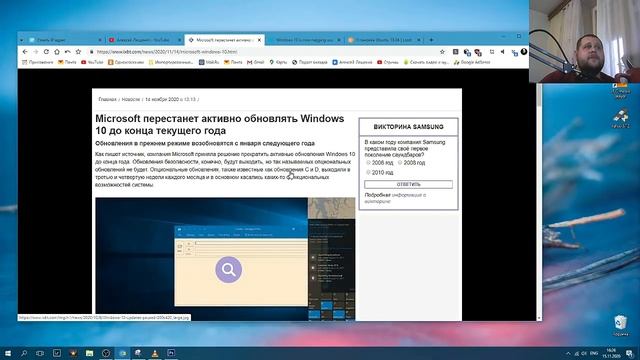
Task: Open the tab list arrow left of the tabs
Action: (x=22, y=40)
